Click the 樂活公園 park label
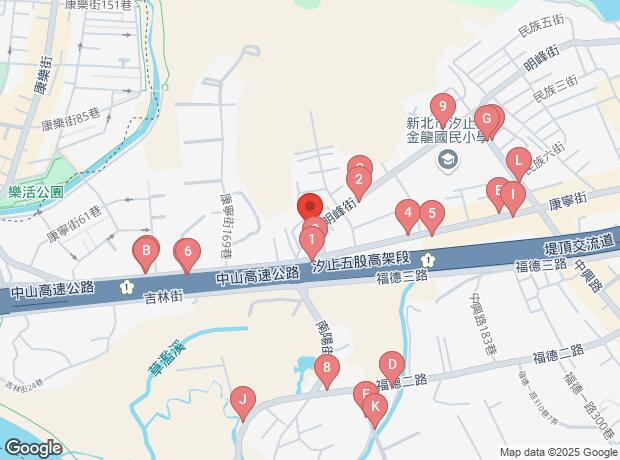Viewport: 620px width, 460px height. coord(36,193)
